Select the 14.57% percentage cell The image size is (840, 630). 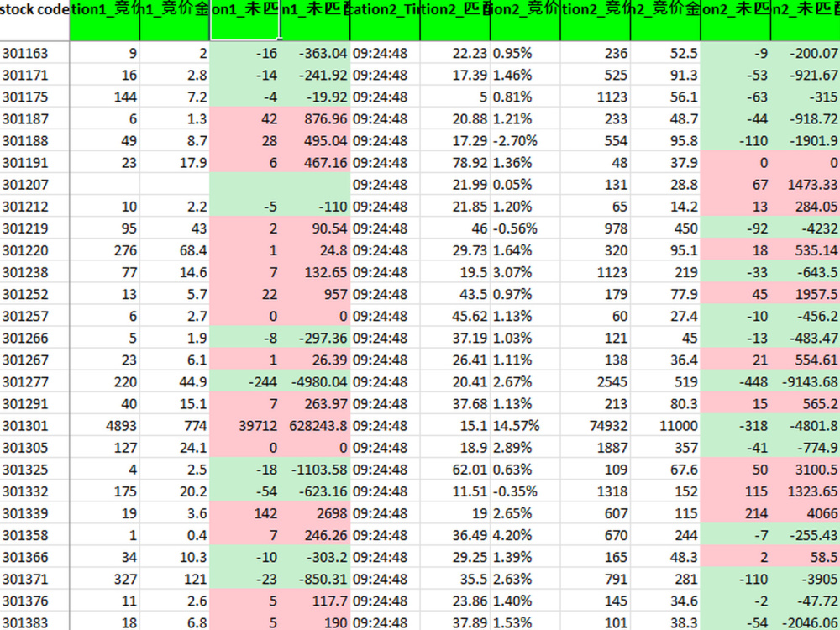click(525, 426)
